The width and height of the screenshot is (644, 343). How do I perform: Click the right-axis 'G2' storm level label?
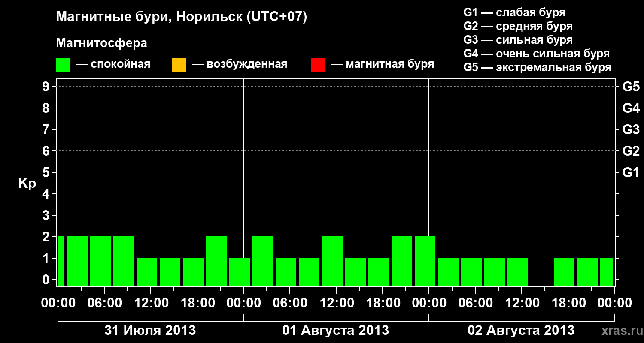pyautogui.click(x=631, y=151)
